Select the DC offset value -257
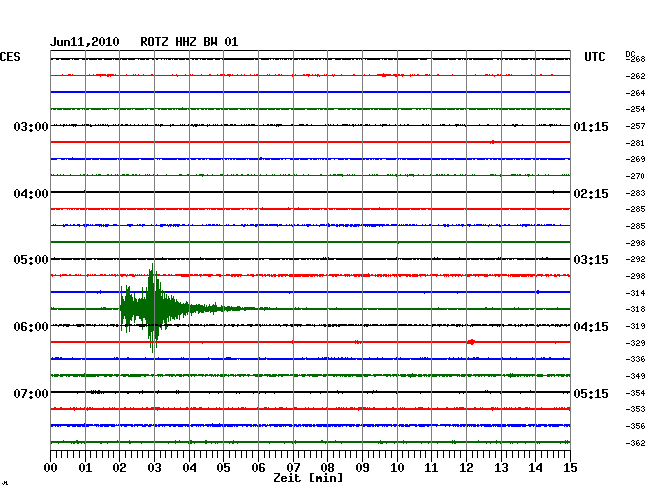Image resolution: width=650 pixels, height=494 pixels. tap(635, 126)
